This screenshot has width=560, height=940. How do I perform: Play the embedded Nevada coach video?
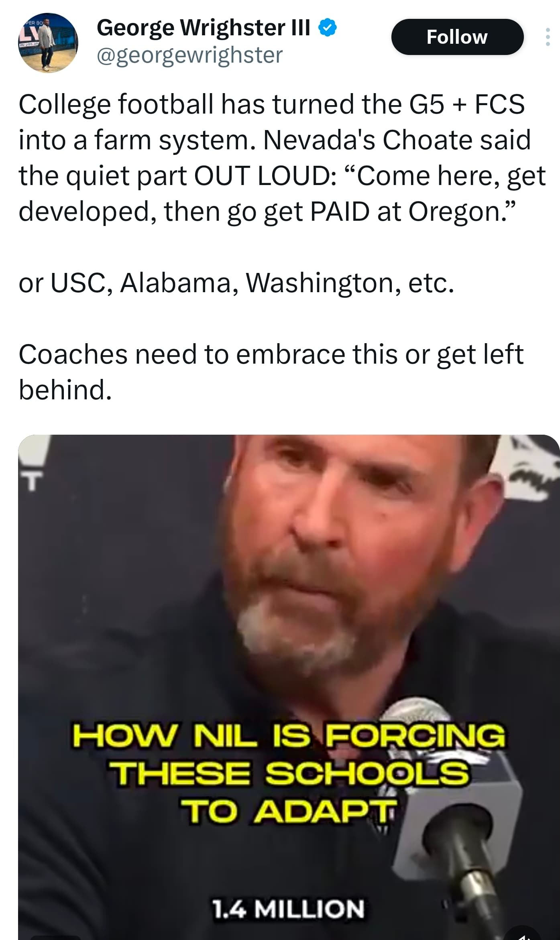point(289,687)
